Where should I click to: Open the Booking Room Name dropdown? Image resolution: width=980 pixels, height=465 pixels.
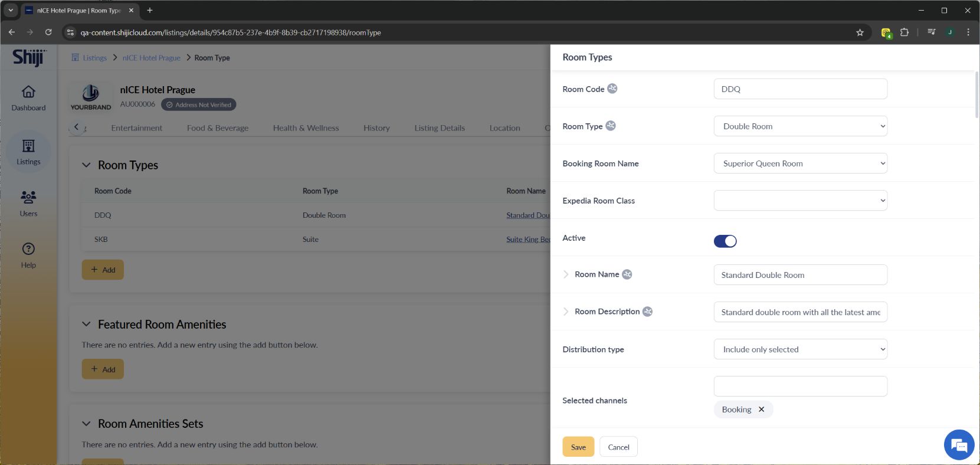point(800,163)
